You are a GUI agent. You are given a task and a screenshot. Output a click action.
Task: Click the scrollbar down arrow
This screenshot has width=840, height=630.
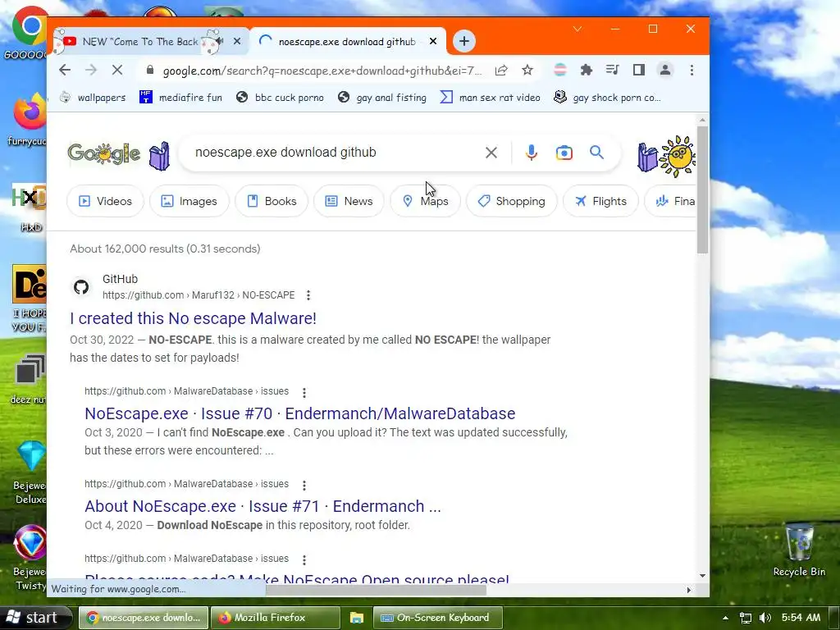click(702, 576)
